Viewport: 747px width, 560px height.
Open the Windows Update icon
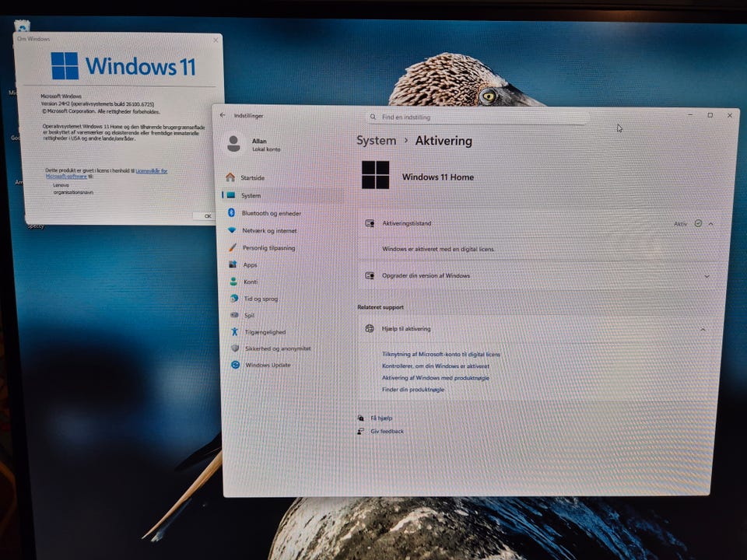[x=235, y=365]
